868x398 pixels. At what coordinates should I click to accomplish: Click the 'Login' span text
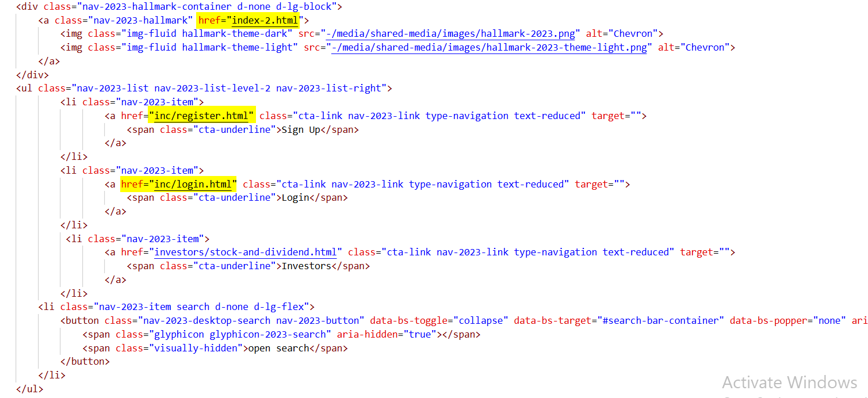pyautogui.click(x=295, y=197)
